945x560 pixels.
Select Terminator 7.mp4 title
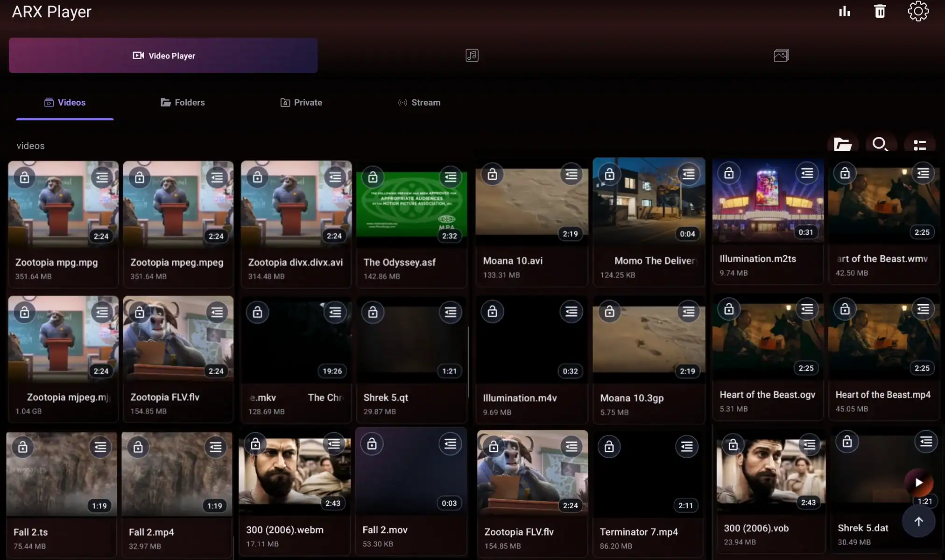[639, 532]
